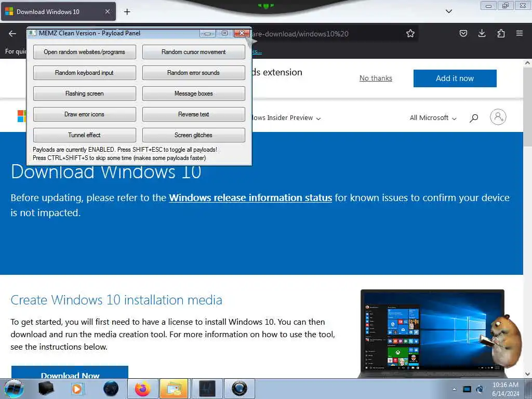Open the dark globe taskbar icon
This screenshot has width=532, height=399.
coord(111,389)
